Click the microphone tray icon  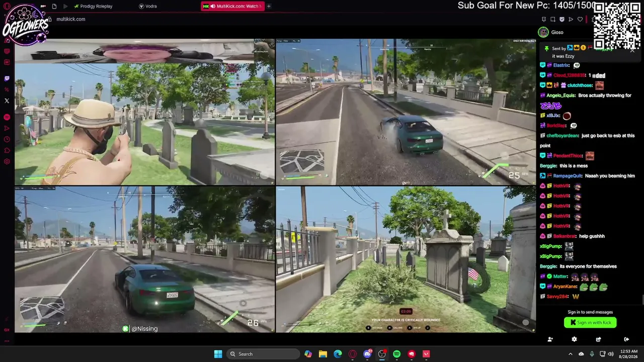click(x=592, y=354)
